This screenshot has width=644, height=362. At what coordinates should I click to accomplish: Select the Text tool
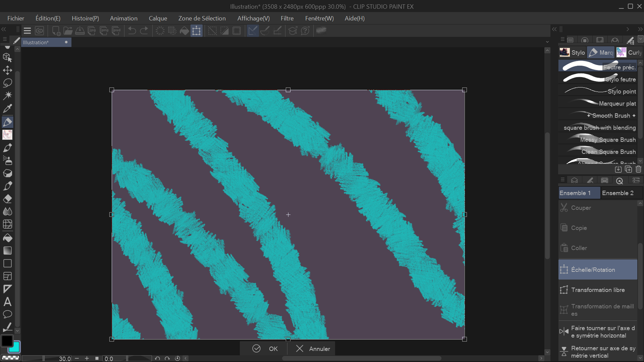pyautogui.click(x=7, y=302)
